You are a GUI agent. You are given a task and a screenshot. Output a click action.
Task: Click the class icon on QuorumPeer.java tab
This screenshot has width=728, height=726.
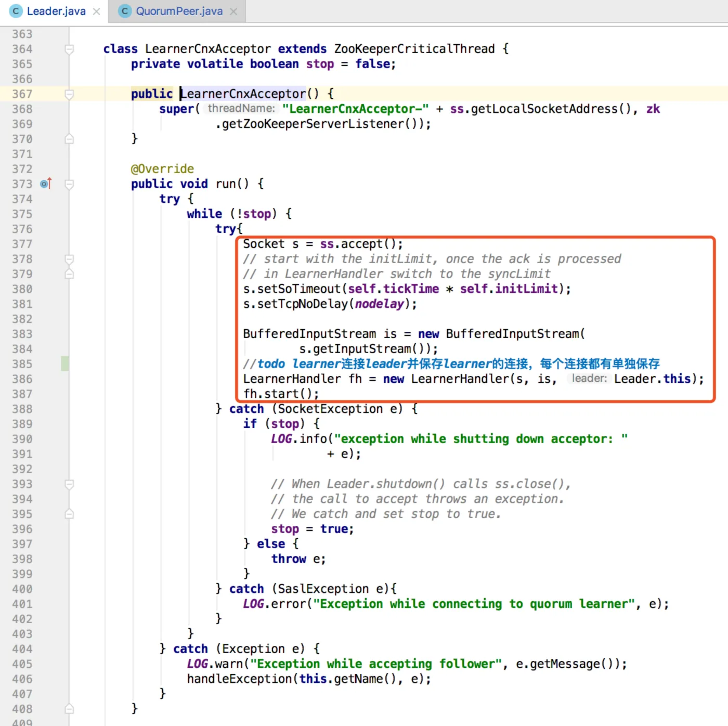coord(125,11)
